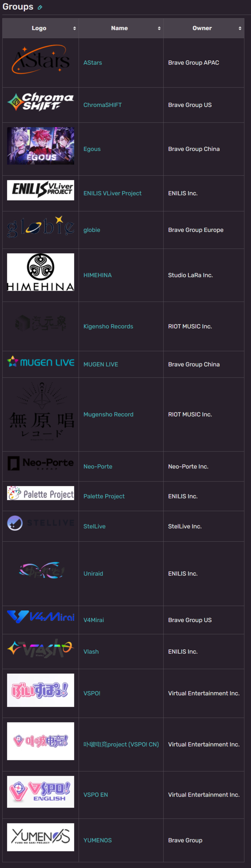This screenshot has height=868, width=251.
Task: Follow the ChromaSHIFT name link
Action: pos(103,105)
